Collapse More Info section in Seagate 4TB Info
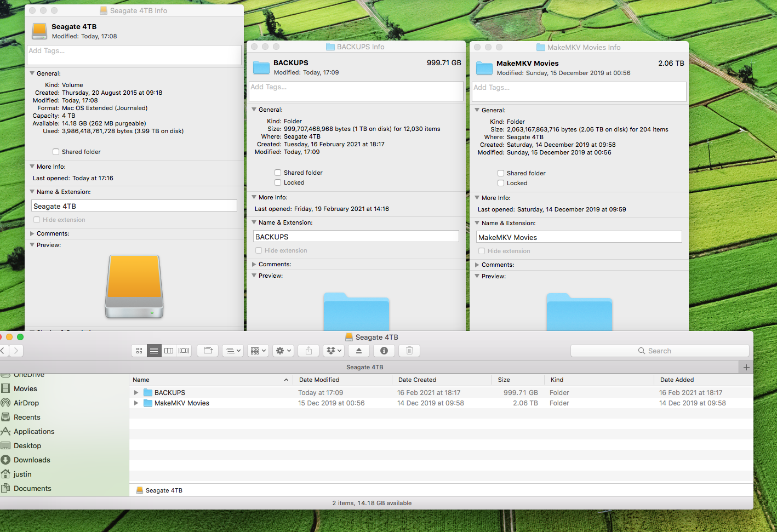Viewport: 777px width, 532px height. [32, 167]
